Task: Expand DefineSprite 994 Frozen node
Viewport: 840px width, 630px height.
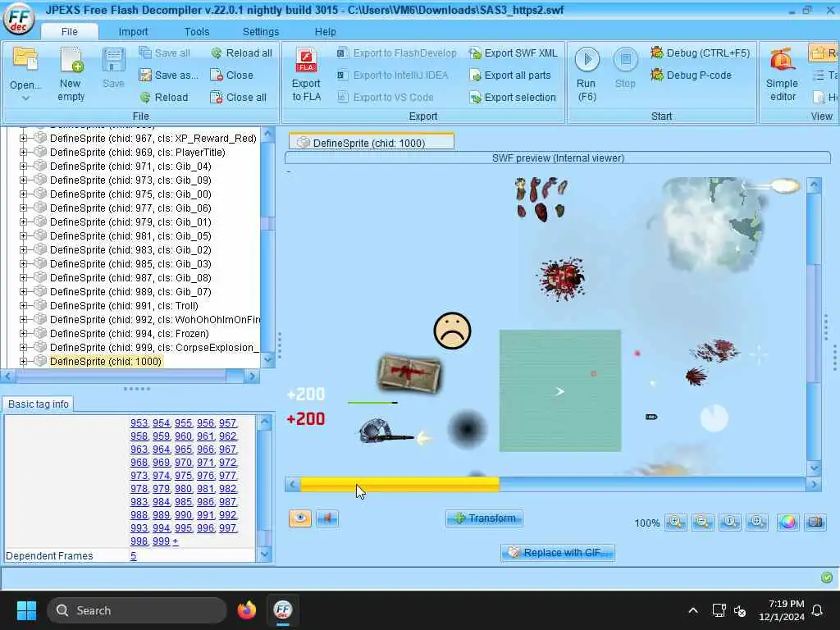Action: pos(23,333)
